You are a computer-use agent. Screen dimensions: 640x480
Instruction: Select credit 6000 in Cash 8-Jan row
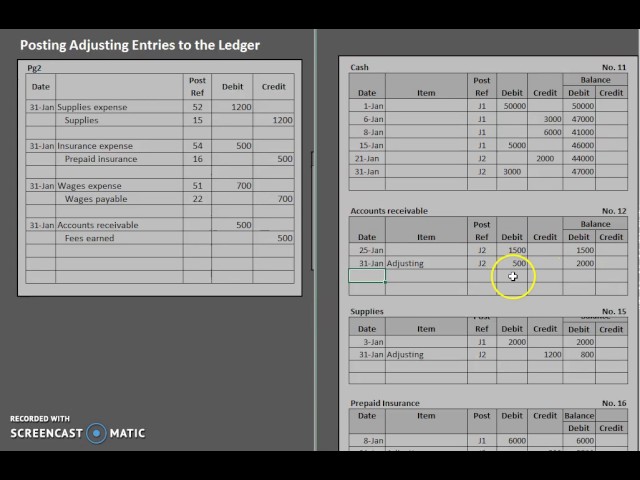[x=545, y=132]
